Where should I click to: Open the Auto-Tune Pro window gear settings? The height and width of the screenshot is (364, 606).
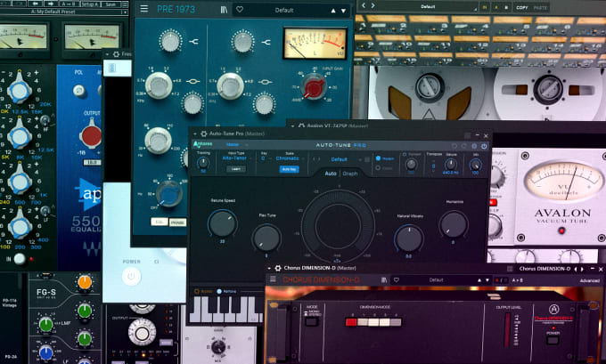pyautogui.click(x=204, y=133)
